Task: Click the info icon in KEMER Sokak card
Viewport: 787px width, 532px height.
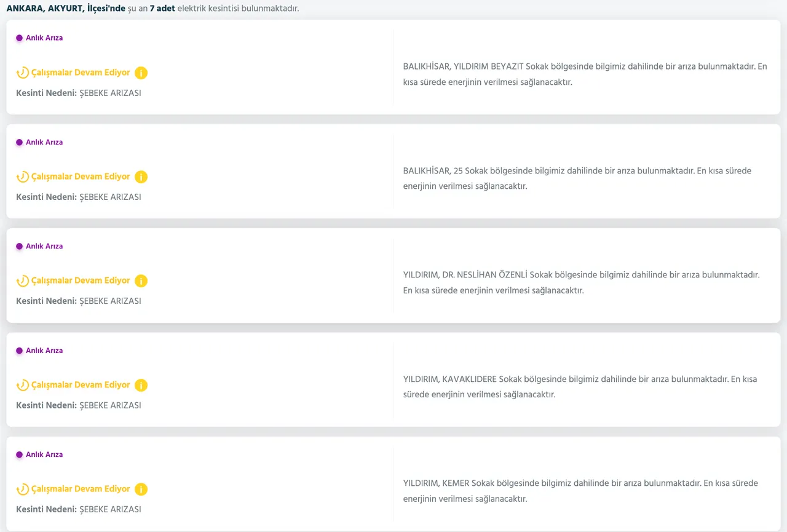Action: tap(141, 490)
